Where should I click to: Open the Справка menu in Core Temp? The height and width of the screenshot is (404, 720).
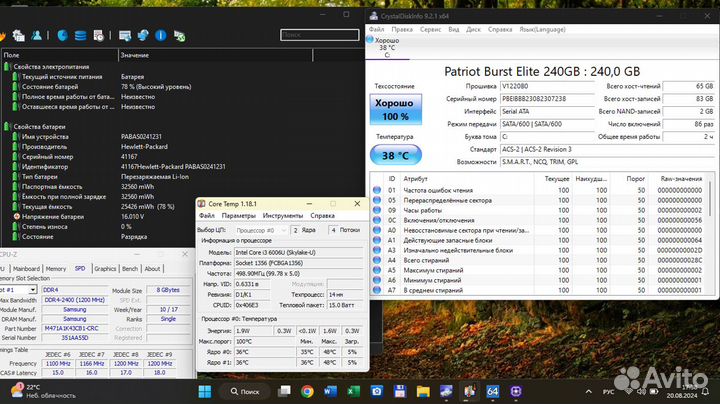322,215
